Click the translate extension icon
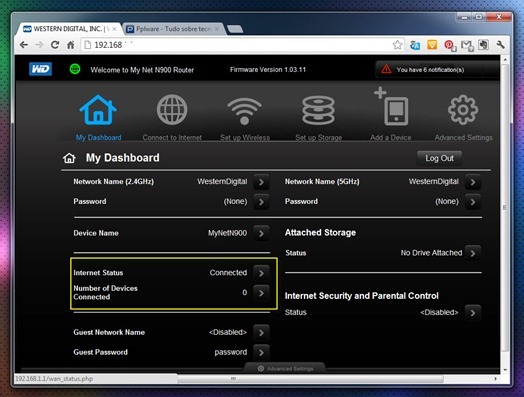 click(415, 45)
